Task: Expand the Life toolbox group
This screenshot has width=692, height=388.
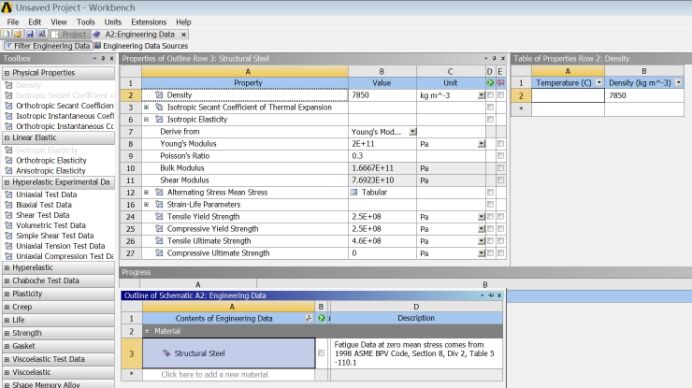Action: [x=7, y=320]
